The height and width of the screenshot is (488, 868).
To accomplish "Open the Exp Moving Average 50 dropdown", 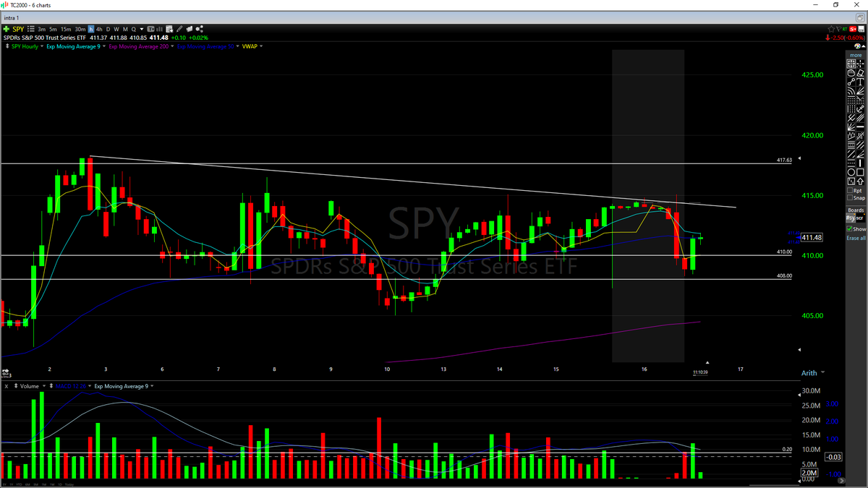I will click(x=237, y=46).
